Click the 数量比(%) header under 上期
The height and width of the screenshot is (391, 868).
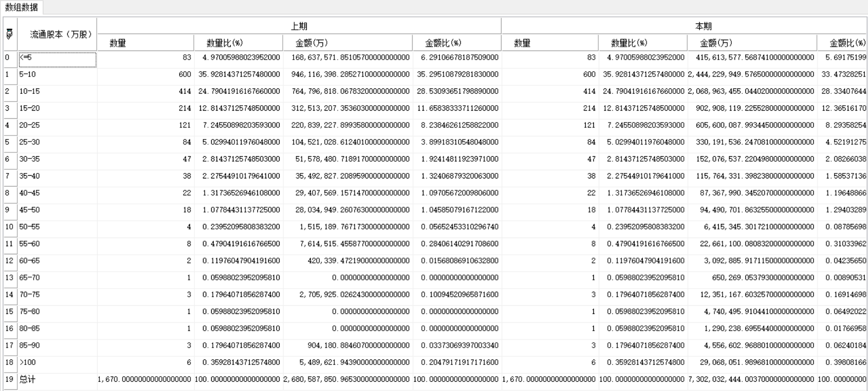pyautogui.click(x=225, y=43)
